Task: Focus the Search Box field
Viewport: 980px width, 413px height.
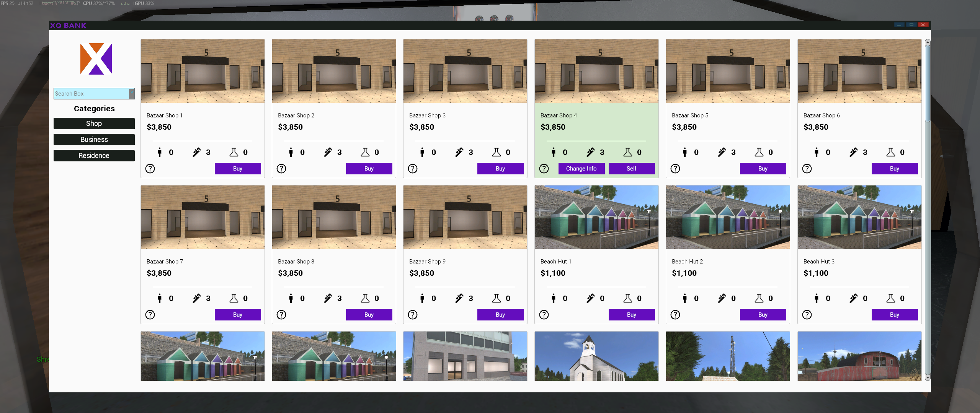Action: [x=91, y=94]
